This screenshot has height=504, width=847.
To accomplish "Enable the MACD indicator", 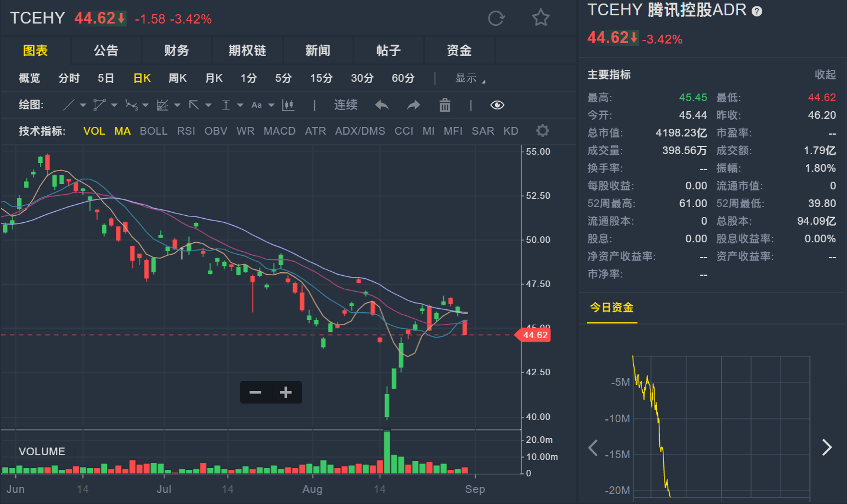I will 280,131.
